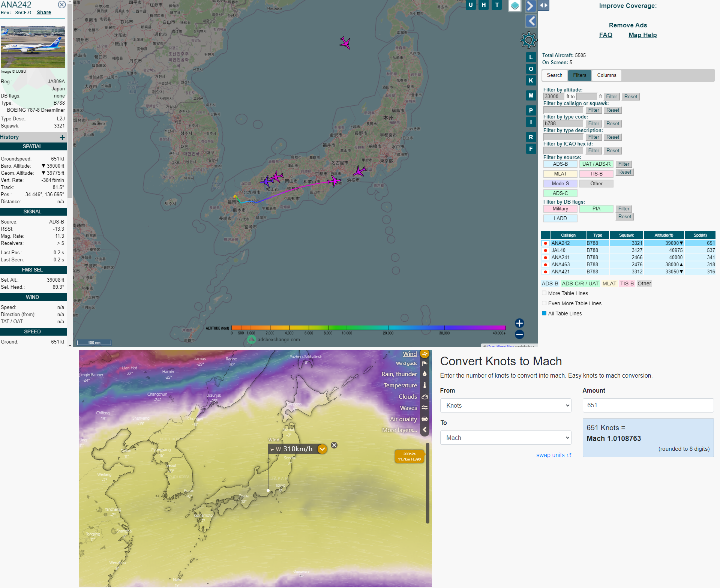Click the M map button

click(531, 96)
